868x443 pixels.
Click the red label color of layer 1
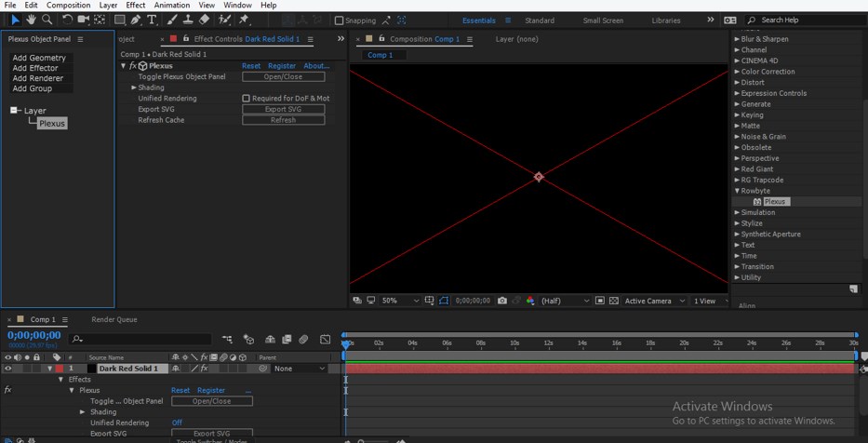(60, 369)
